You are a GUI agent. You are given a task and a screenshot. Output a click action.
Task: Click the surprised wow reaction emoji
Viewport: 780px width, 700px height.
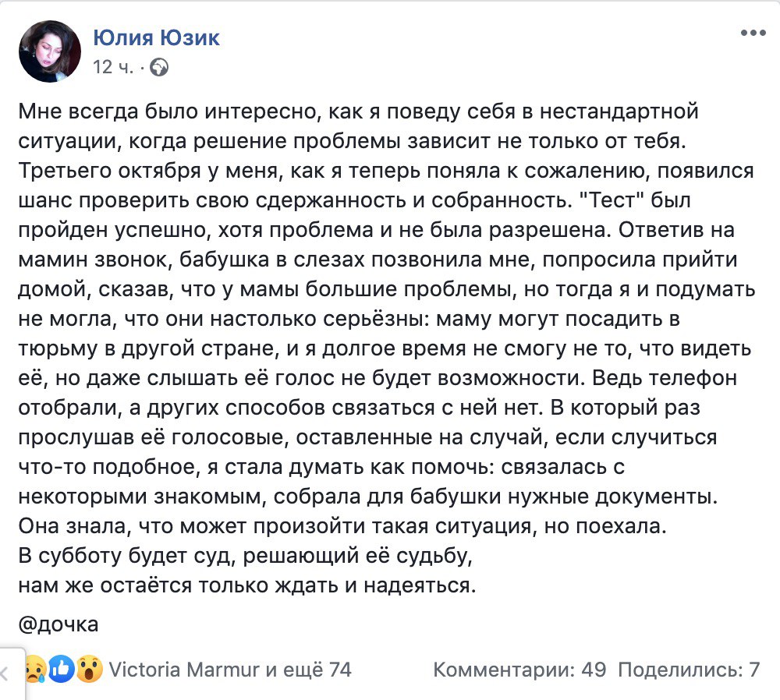(90, 669)
